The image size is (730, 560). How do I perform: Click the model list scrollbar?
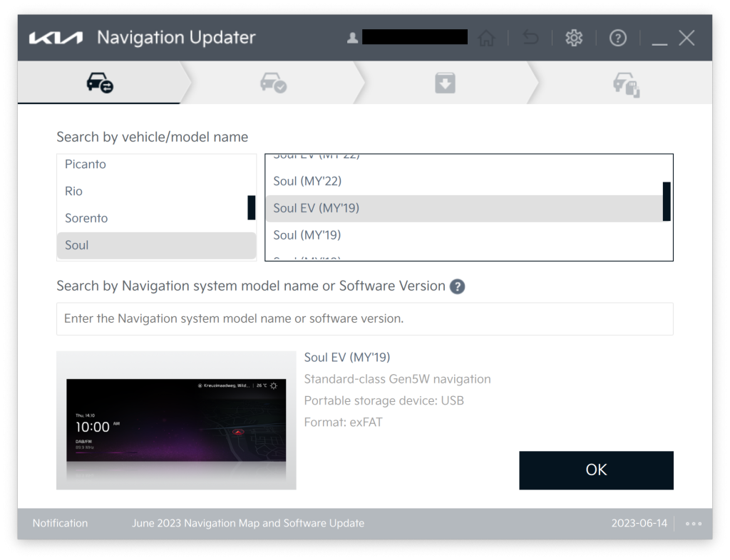(x=666, y=202)
